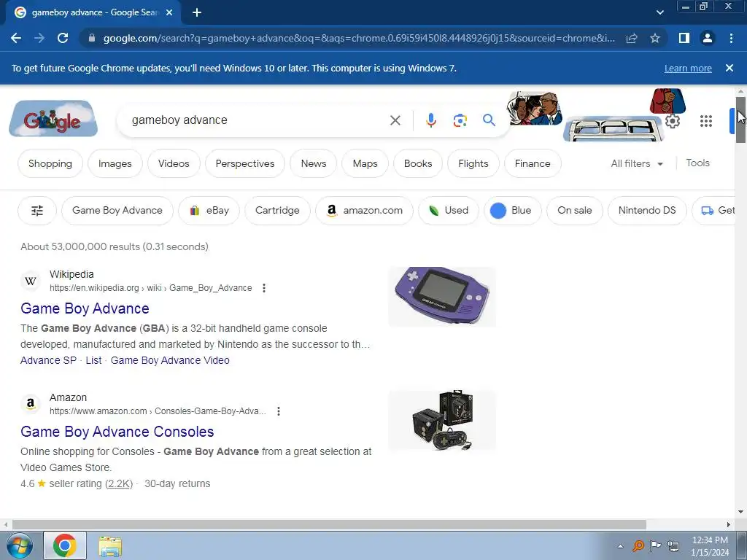Dismiss the Windows update notification bar
Image resolution: width=747 pixels, height=560 pixels.
click(729, 68)
